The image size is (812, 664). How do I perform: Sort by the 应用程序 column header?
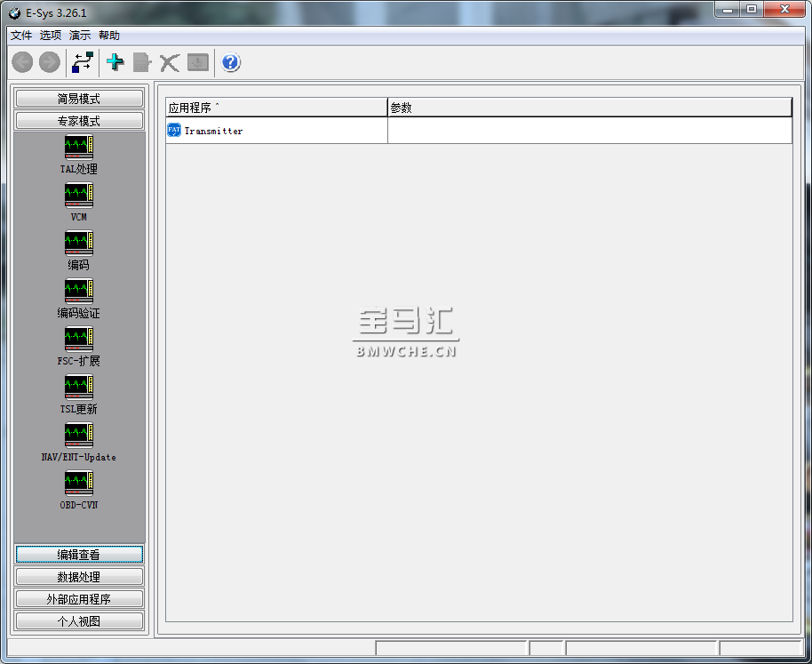276,108
